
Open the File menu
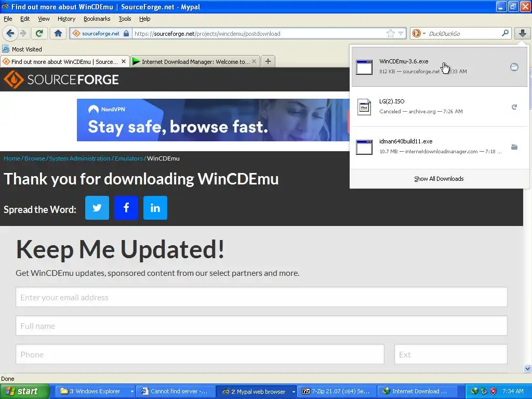(x=8, y=19)
